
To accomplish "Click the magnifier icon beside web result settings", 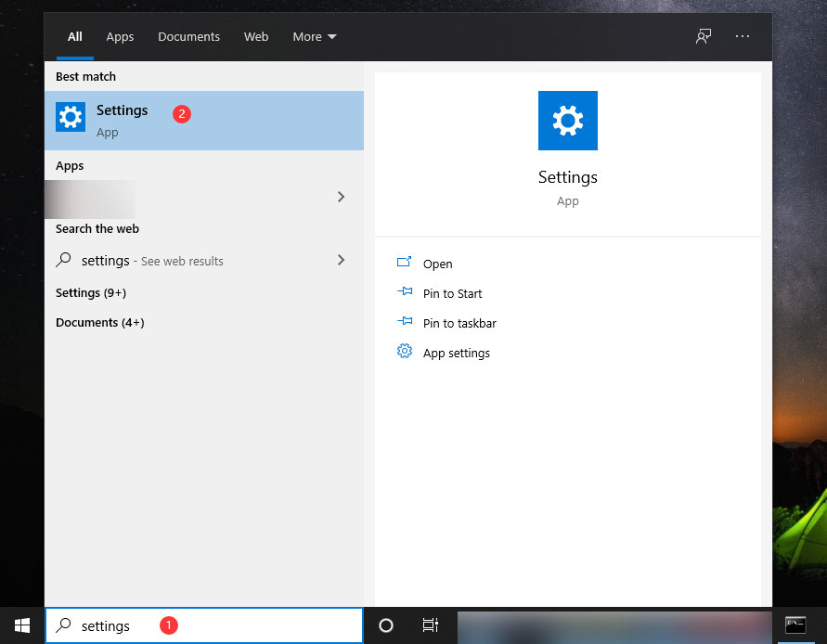I will tap(63, 260).
